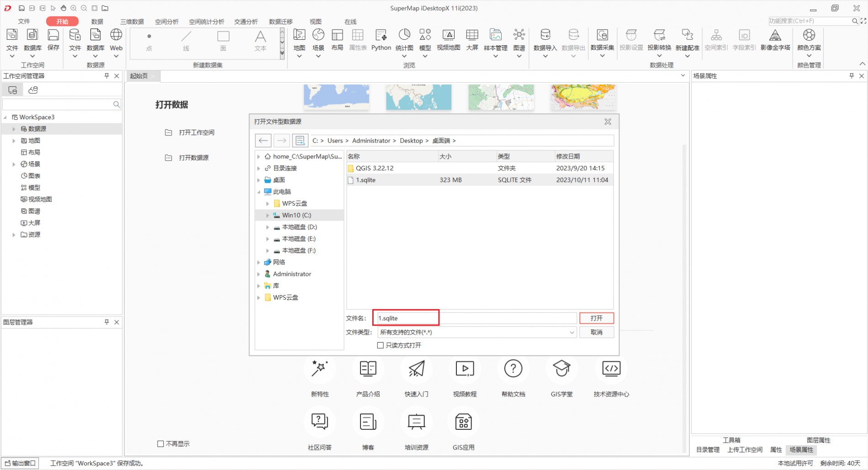Click 打开工作空间 on start page
868x470 pixels.
[x=196, y=132]
